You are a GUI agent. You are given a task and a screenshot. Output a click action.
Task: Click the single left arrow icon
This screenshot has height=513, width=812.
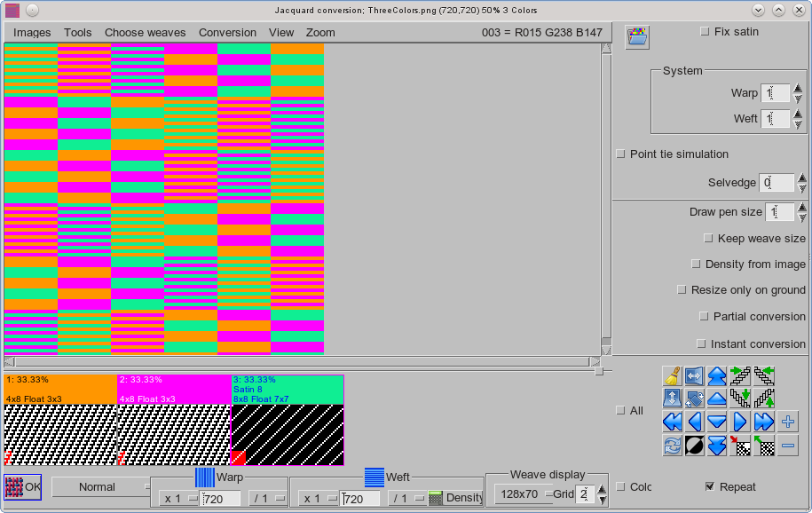pos(694,422)
